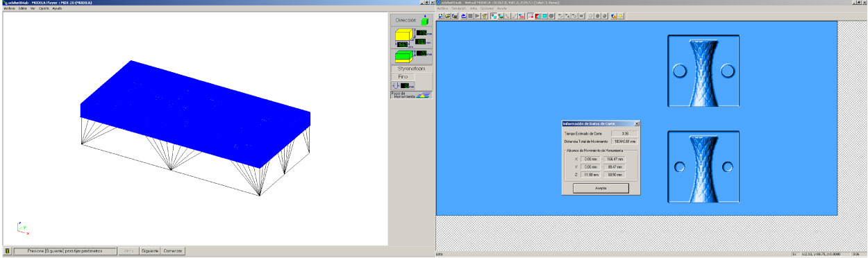The height and width of the screenshot is (258, 868).
Task: Click the green and yellow cutting depth box icon
Action: pos(403,56)
